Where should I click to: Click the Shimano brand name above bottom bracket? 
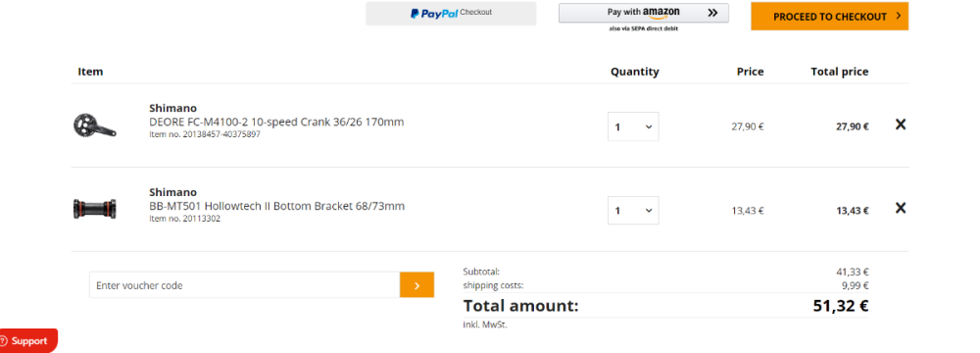(173, 192)
